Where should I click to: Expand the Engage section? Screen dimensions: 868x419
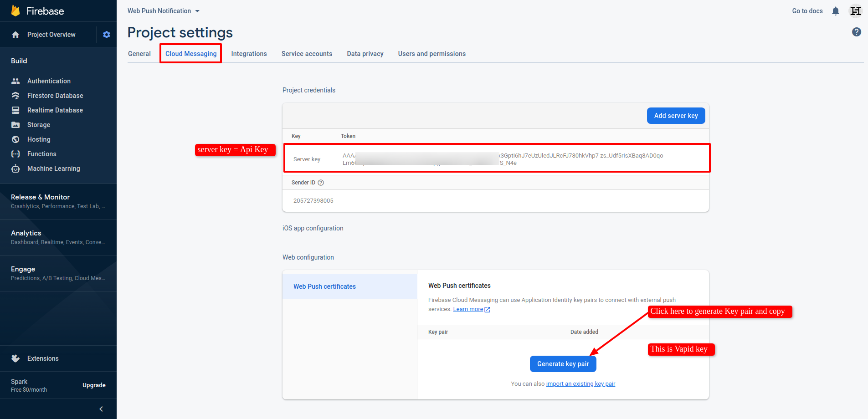click(58, 273)
